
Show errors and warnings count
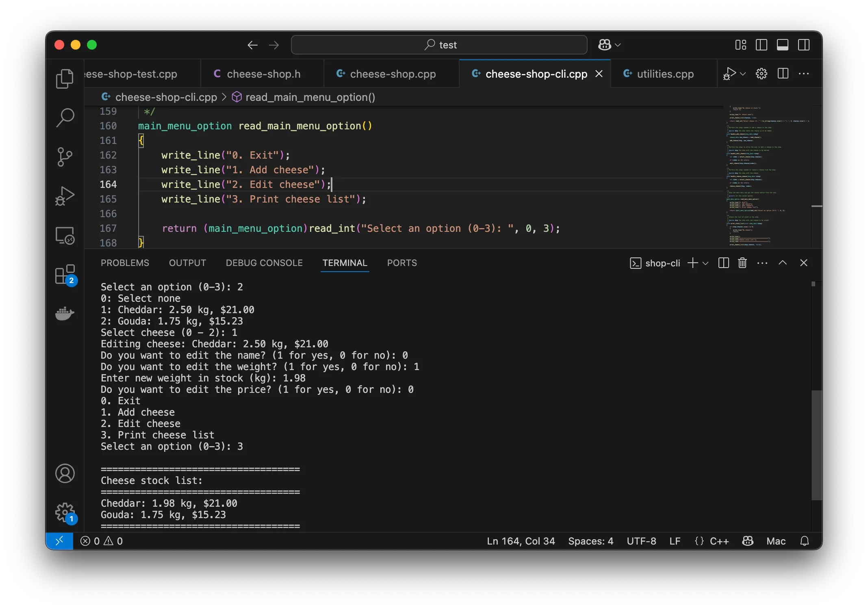pos(102,541)
